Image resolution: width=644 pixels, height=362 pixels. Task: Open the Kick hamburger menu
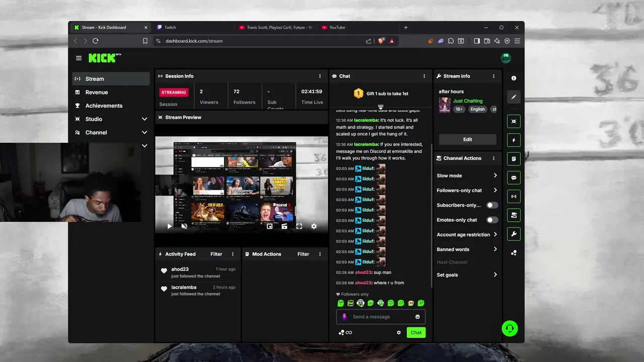tap(78, 58)
